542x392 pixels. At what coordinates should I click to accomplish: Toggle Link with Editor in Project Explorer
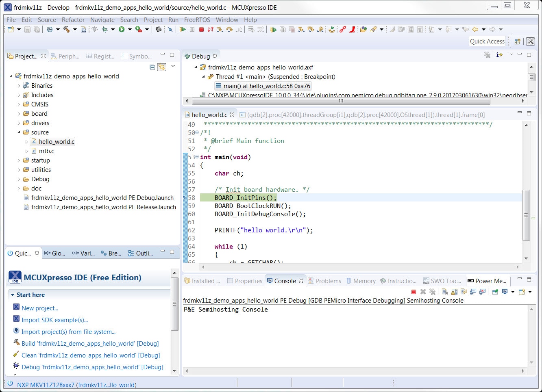click(162, 67)
